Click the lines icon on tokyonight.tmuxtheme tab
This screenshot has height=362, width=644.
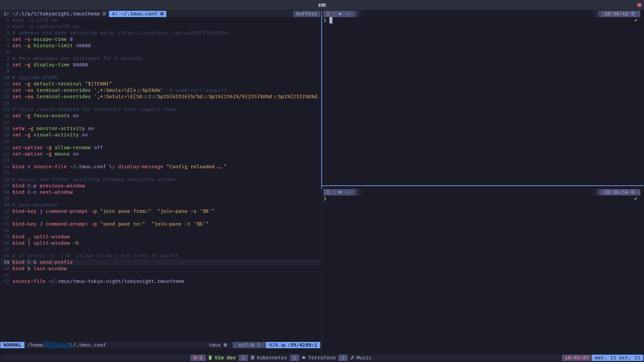tap(104, 14)
